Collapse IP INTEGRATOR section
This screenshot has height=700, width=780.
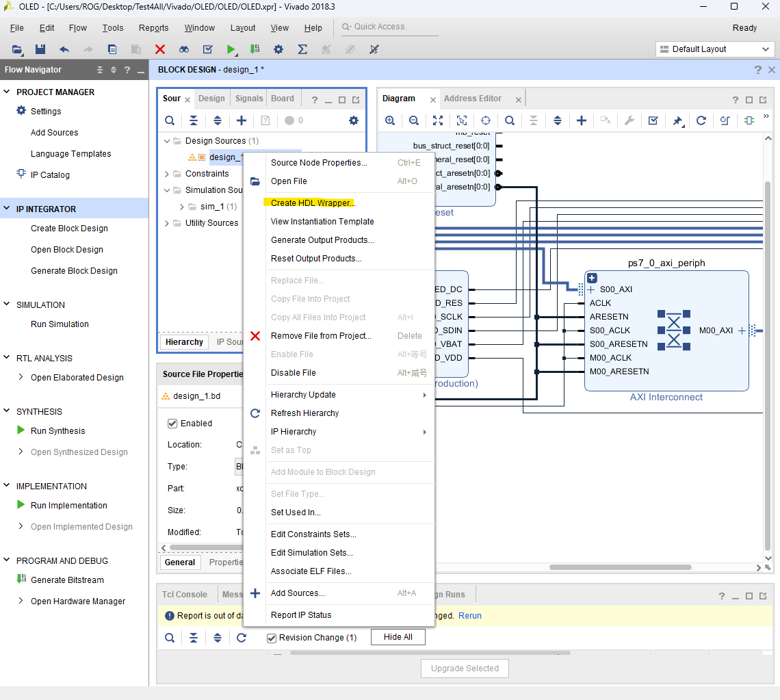pos(7,209)
